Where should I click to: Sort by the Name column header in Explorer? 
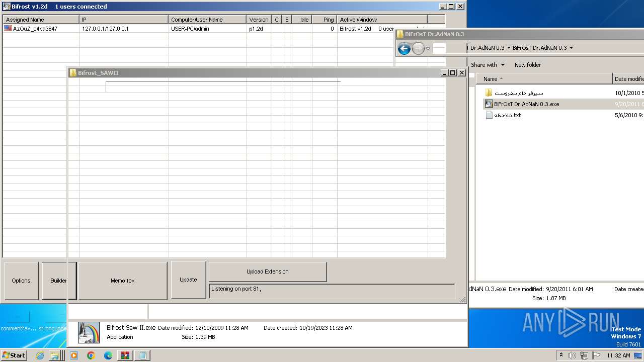(544, 79)
